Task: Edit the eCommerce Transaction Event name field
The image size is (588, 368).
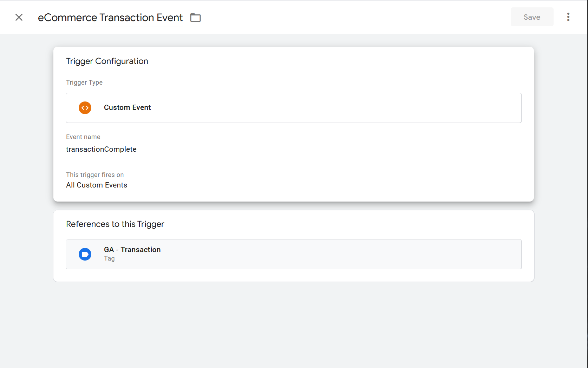Action: point(110,18)
